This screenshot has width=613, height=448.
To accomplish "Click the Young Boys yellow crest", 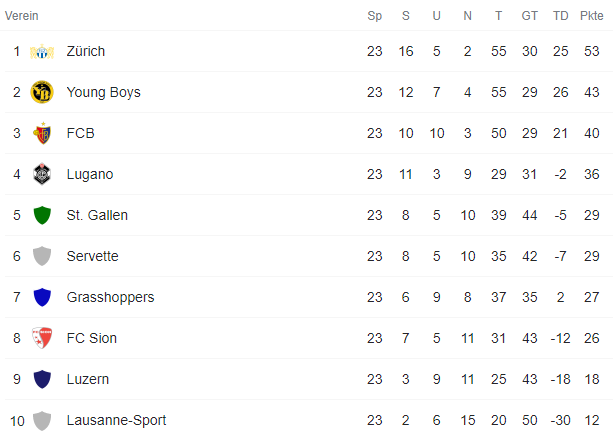I will [42, 92].
